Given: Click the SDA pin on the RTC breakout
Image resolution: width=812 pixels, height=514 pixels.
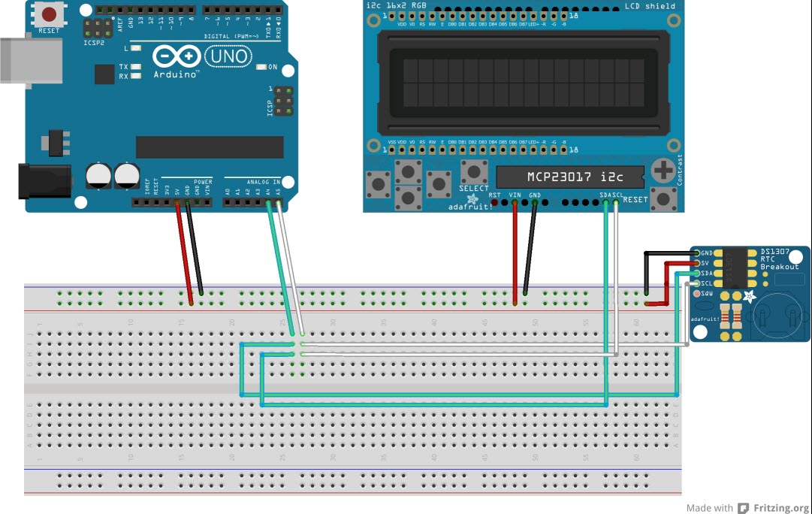Looking at the screenshot, I should 697,273.
